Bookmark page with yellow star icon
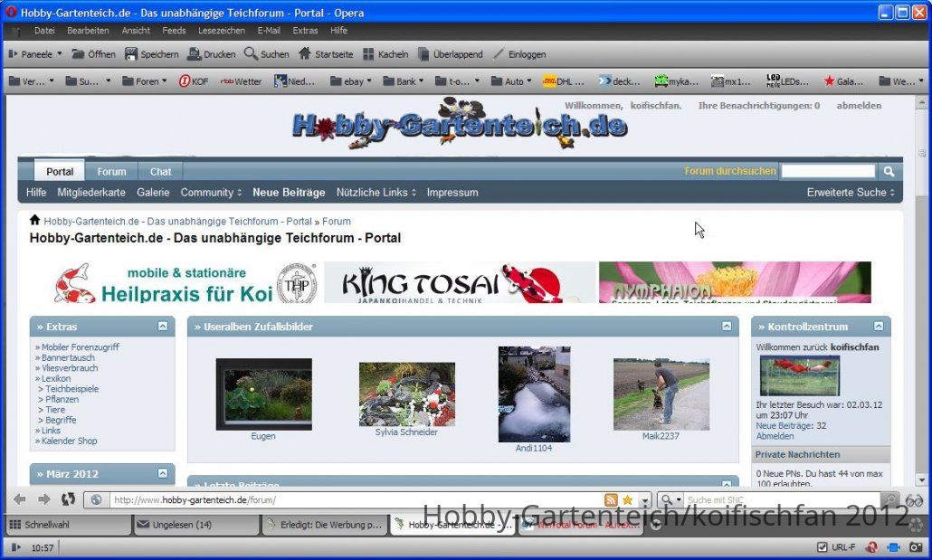The image size is (932, 560). coord(627,500)
